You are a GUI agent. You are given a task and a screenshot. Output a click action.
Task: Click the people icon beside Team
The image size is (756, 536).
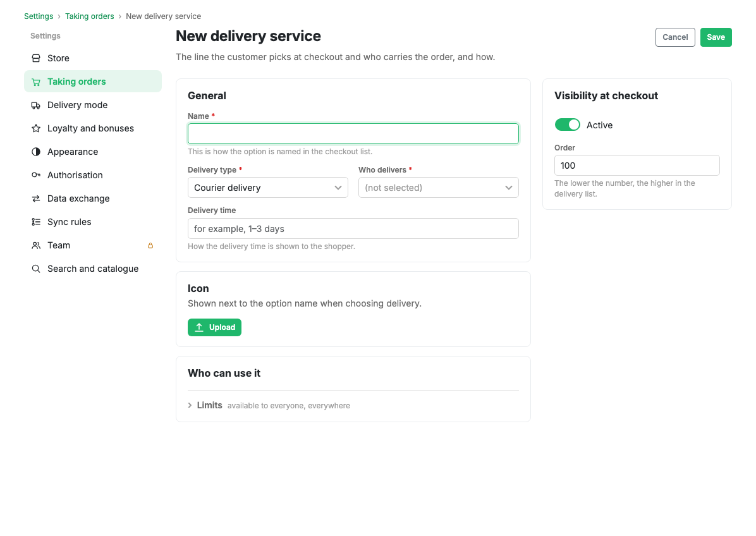36,245
